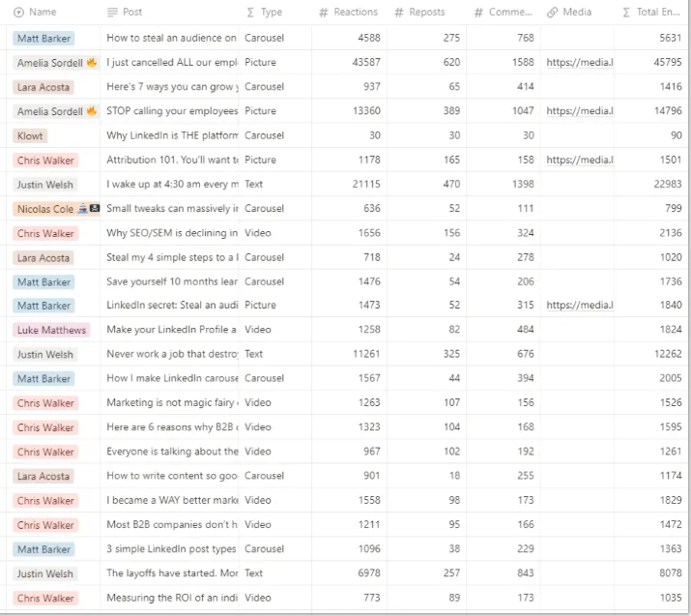Viewport: 691px width, 616px height.
Task: Select post 'Steal my 4 simple steps to a'
Action: click(x=172, y=257)
